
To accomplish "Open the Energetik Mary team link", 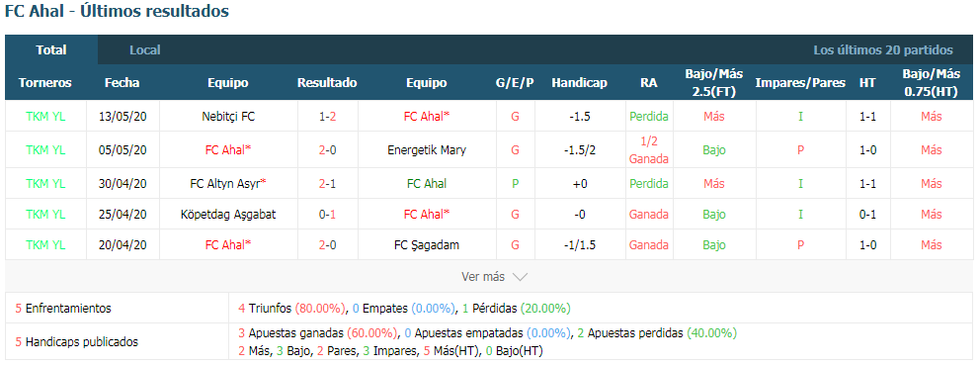I will pos(426,150).
